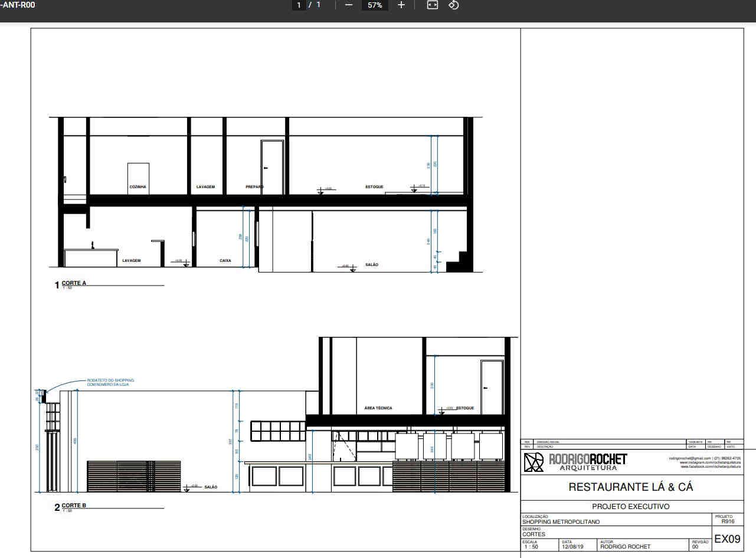Rotate the page with the rotate icon
This screenshot has height=558, width=756.
453,5
